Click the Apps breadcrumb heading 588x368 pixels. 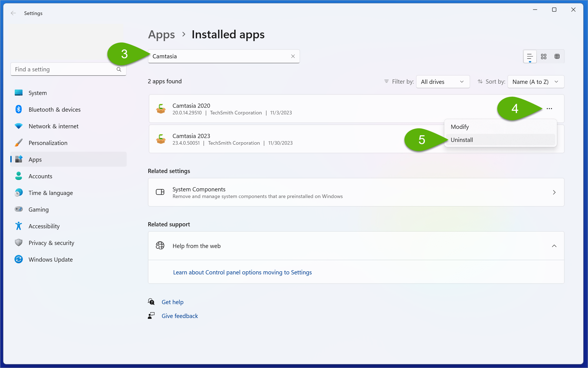click(161, 34)
